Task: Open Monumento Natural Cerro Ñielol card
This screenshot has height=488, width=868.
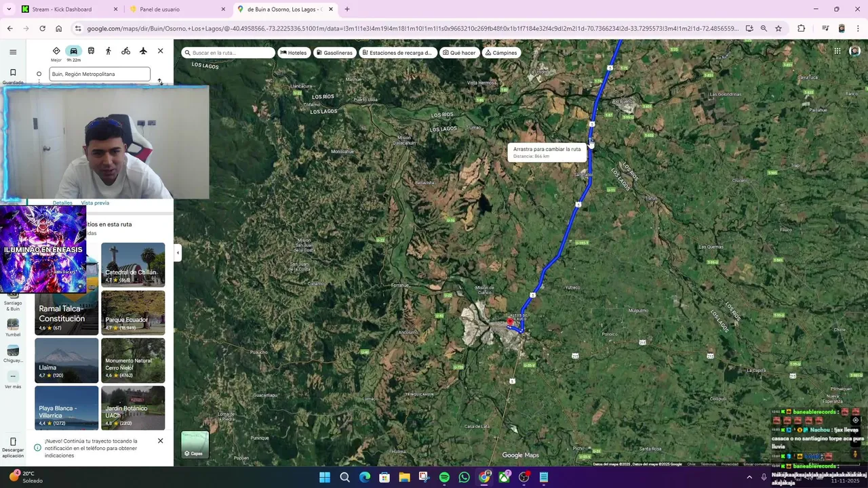Action: [133, 361]
